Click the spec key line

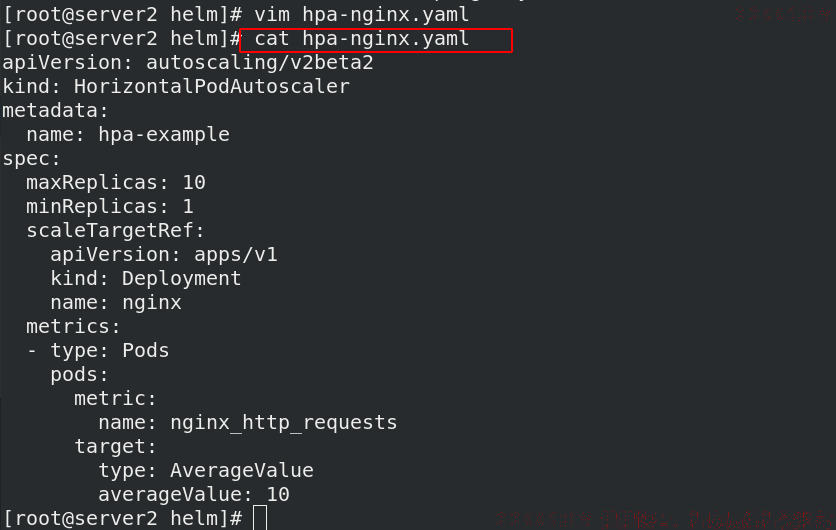31,159
